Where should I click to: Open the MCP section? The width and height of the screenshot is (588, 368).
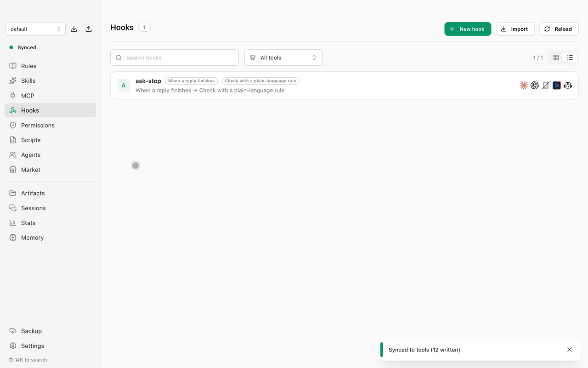50,96
